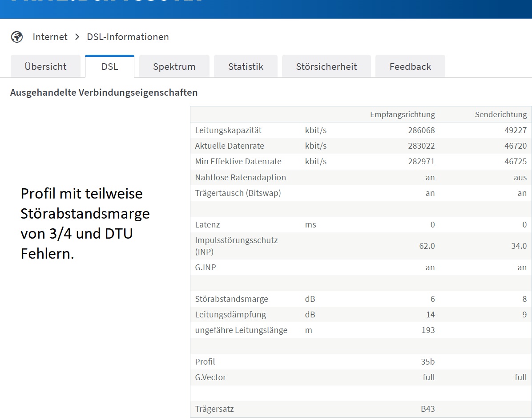
Task: Select the Trägersatz value B43
Action: point(427,409)
